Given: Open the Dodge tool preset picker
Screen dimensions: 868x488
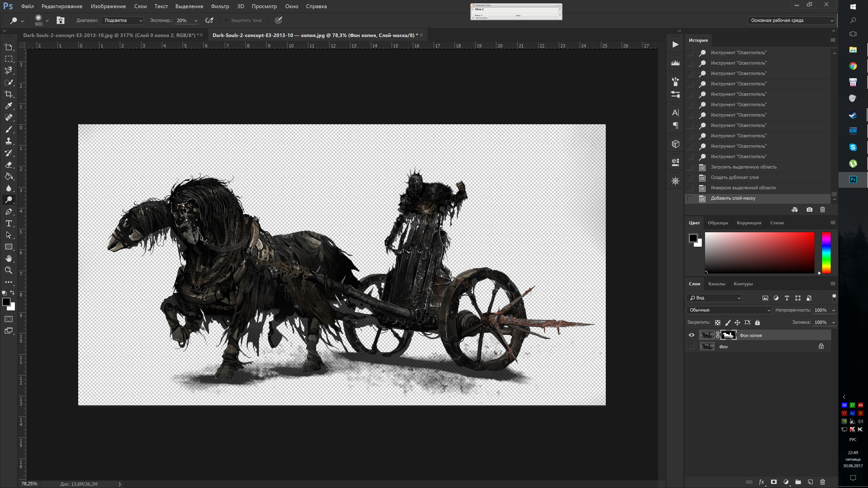Looking at the screenshot, I should point(16,21).
